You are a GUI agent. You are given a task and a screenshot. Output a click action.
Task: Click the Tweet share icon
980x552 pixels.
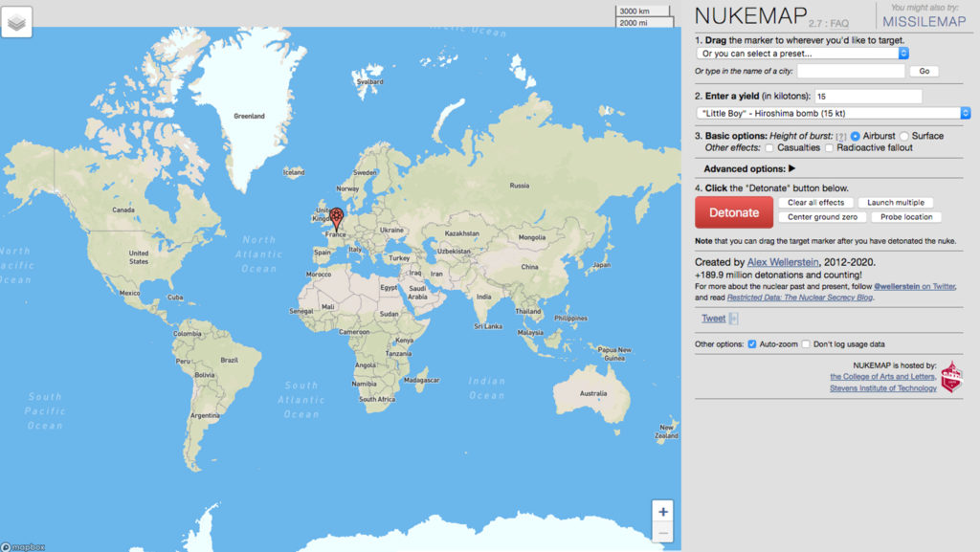click(x=734, y=319)
